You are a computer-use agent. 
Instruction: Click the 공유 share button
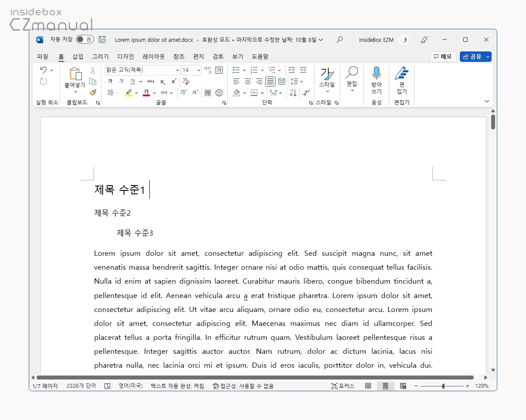click(474, 57)
